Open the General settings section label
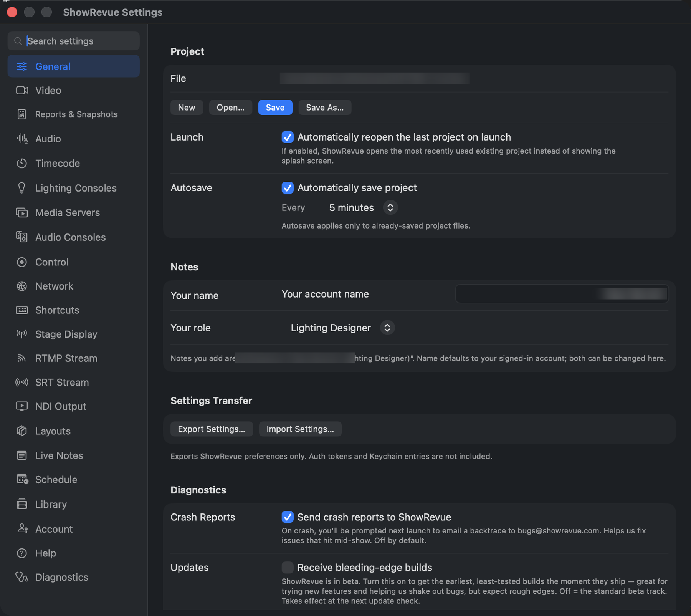Screen dimensions: 691x616 [x=53, y=66]
